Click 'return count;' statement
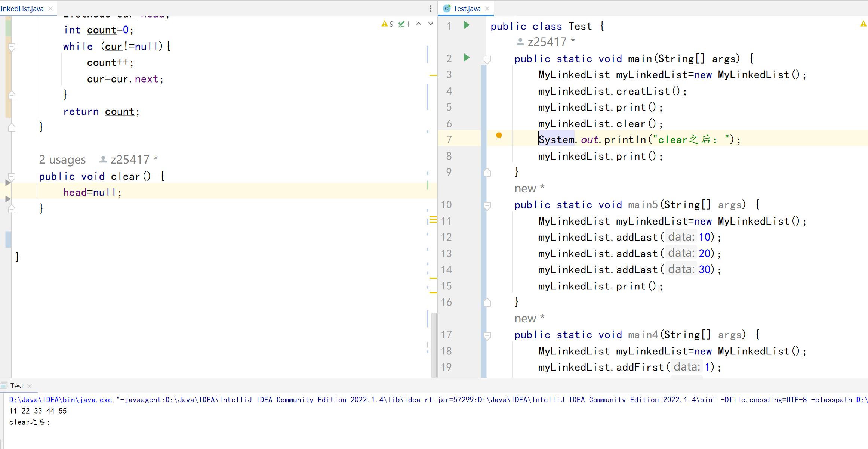 pyautogui.click(x=101, y=111)
